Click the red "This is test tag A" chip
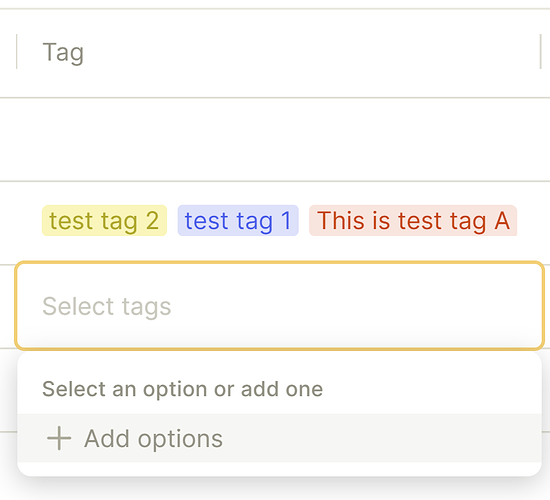The height and width of the screenshot is (500, 550). [x=413, y=220]
